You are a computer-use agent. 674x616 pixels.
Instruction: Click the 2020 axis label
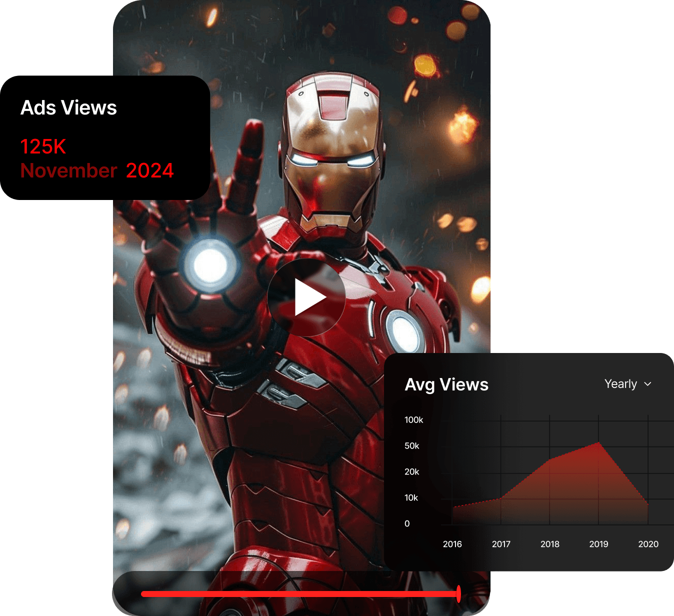[x=648, y=544]
